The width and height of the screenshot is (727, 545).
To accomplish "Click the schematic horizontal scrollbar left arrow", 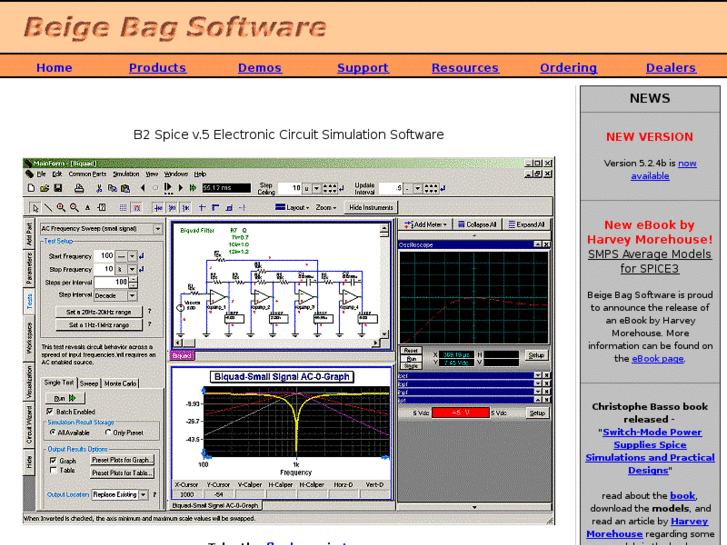I will pyautogui.click(x=176, y=343).
